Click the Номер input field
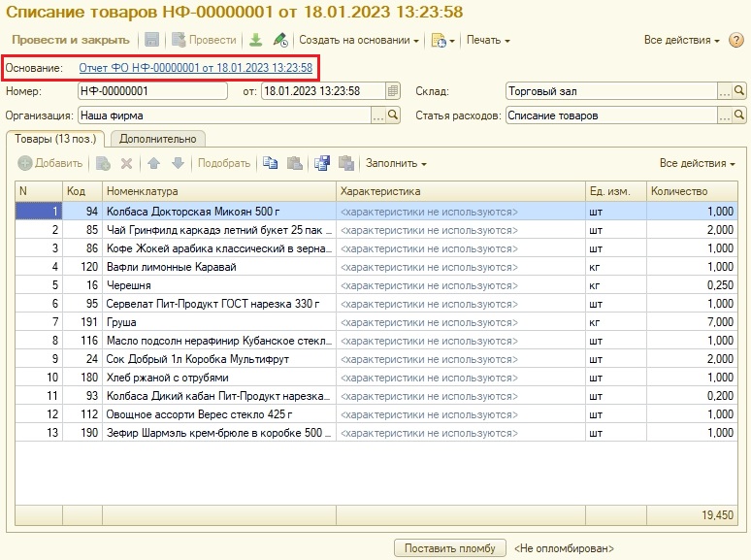 coord(152,91)
